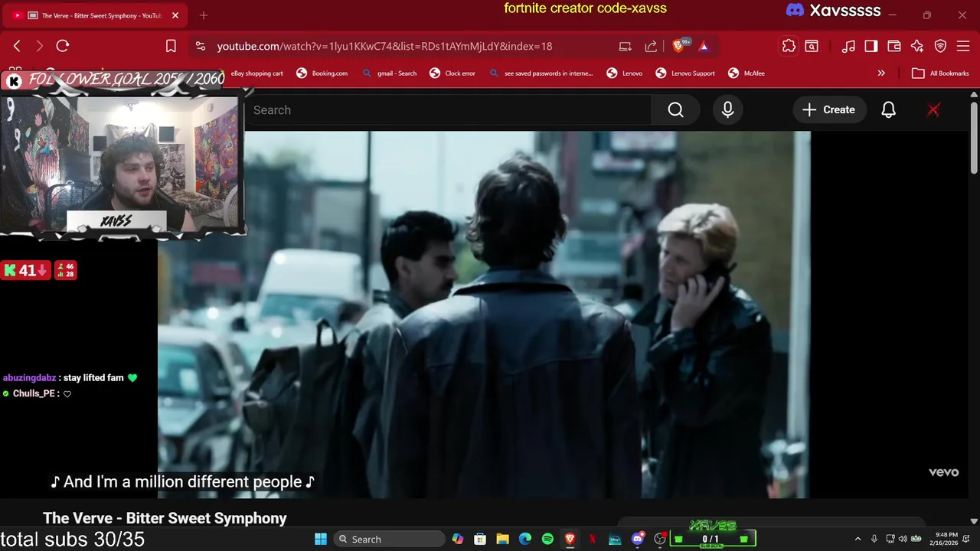This screenshot has width=980, height=551.
Task: Open media control music note icon
Action: [x=848, y=46]
